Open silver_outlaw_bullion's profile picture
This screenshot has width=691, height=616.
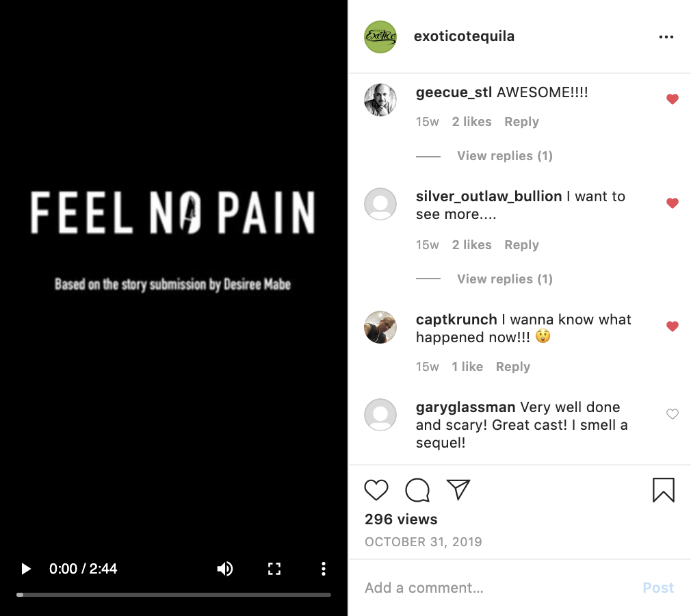pos(380,204)
